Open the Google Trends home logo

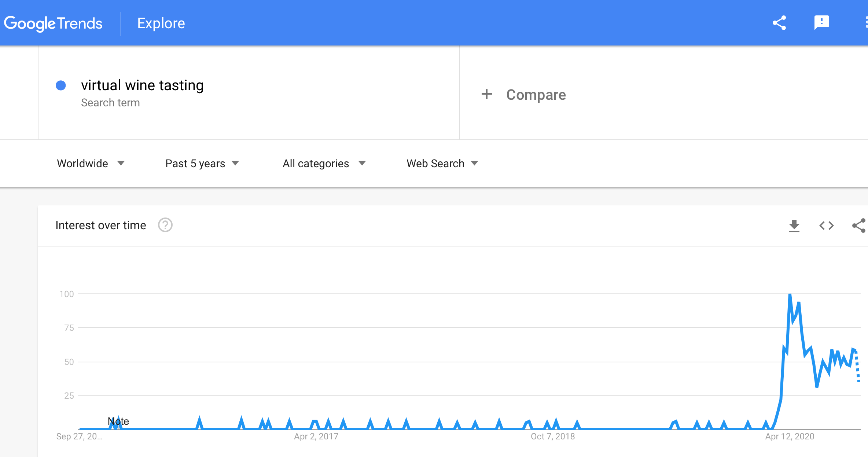pos(53,23)
